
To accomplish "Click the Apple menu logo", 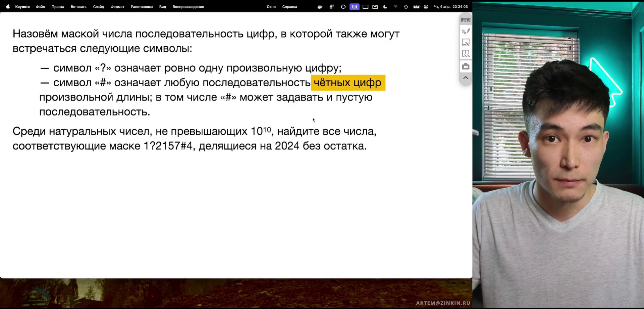I will (8, 6).
